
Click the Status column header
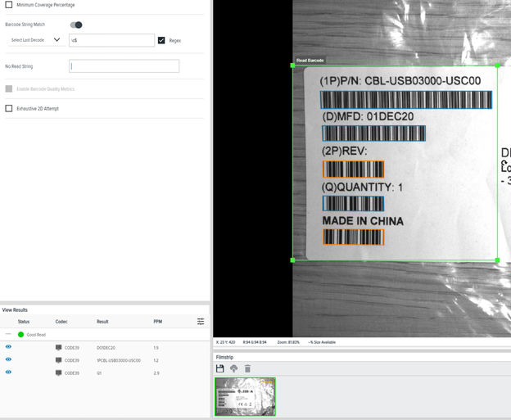[24, 322]
